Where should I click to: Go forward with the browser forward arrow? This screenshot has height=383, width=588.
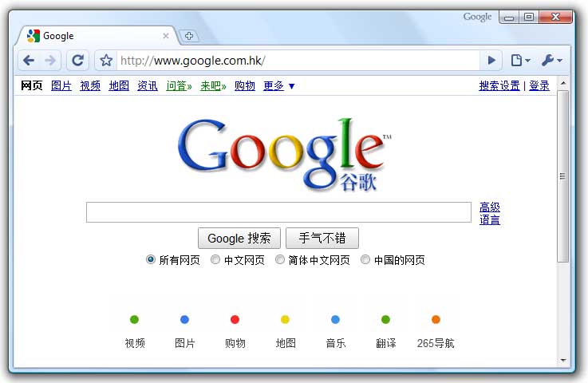pyautogui.click(x=50, y=60)
